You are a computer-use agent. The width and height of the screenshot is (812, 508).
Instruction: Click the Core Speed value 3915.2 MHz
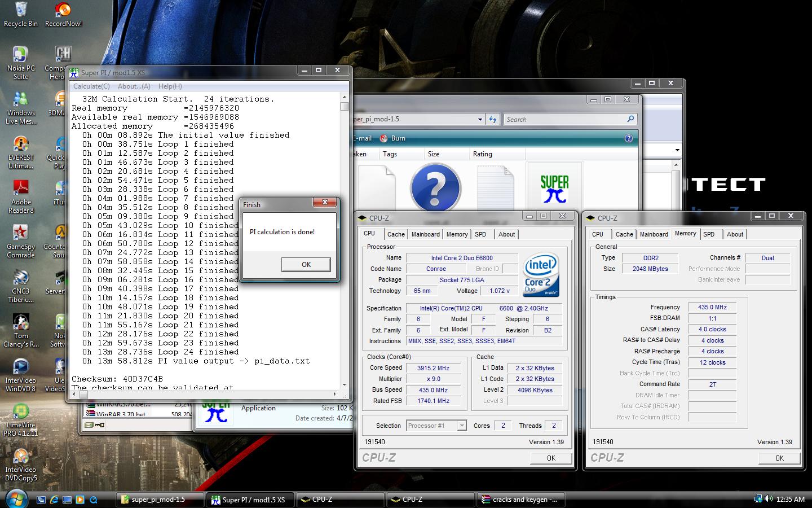[433, 368]
